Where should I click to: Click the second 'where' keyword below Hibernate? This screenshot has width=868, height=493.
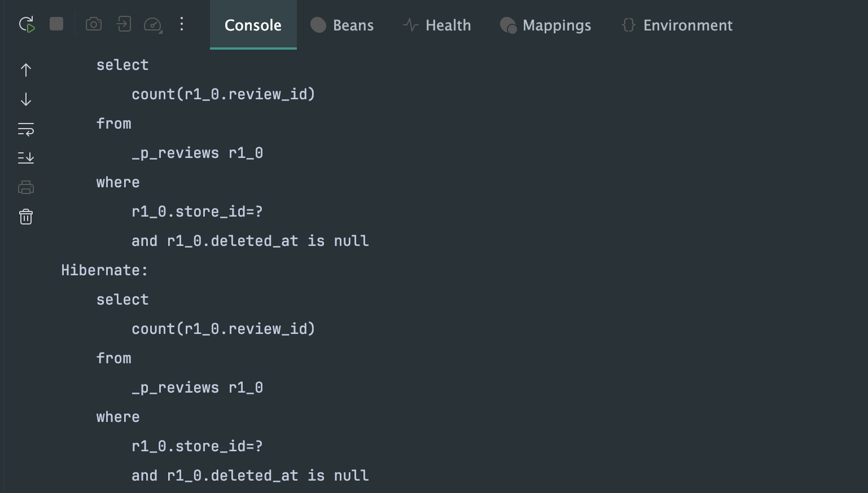pyautogui.click(x=118, y=417)
